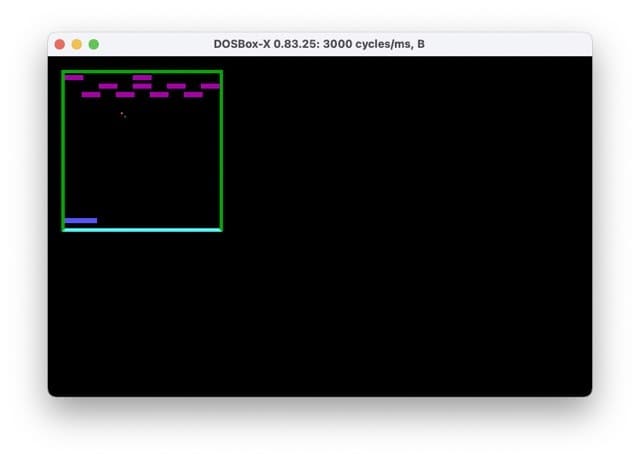Minimize the DOSBox-X window with the yellow button

tap(77, 44)
